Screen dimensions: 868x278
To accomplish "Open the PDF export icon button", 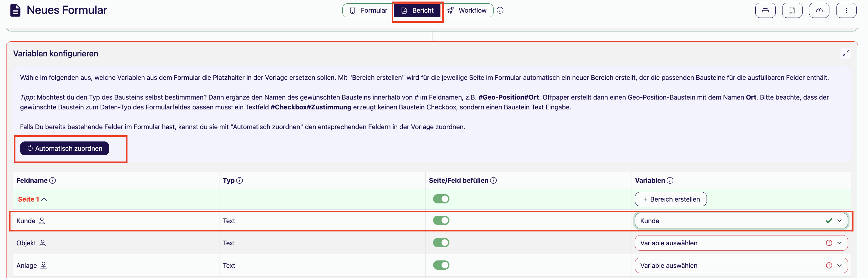I will click(x=792, y=10).
